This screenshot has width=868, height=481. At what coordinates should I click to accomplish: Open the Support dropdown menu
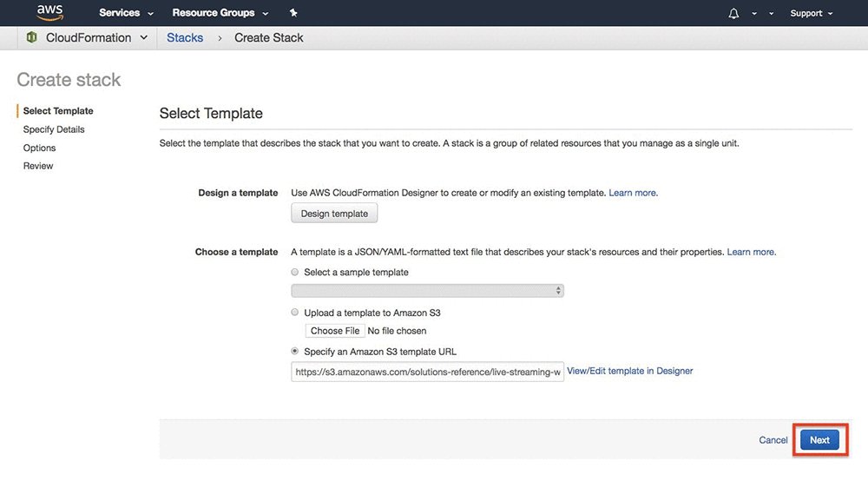(x=812, y=13)
